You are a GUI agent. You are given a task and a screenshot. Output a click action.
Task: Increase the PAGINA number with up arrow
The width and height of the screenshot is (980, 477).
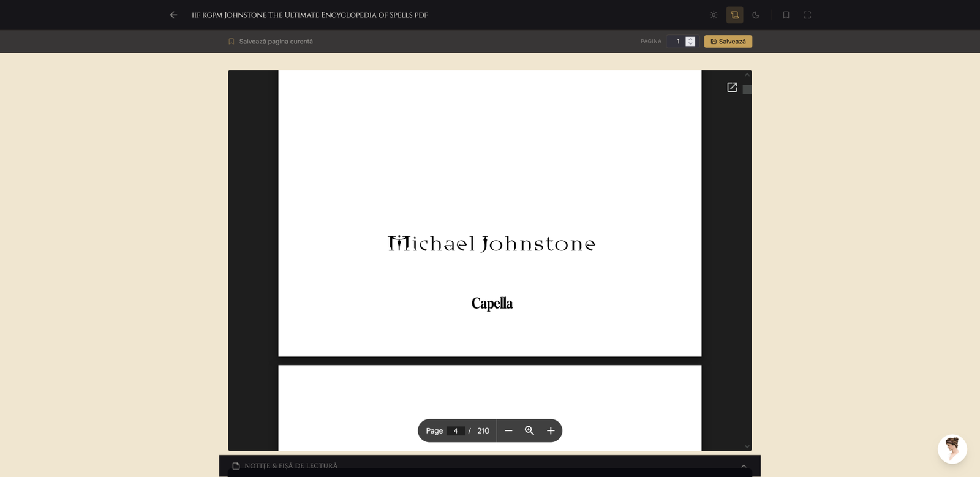coord(690,39)
